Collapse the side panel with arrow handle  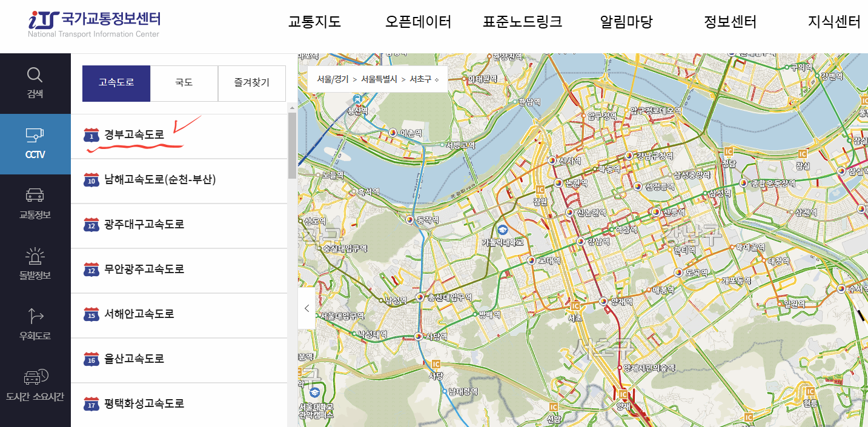pos(306,308)
